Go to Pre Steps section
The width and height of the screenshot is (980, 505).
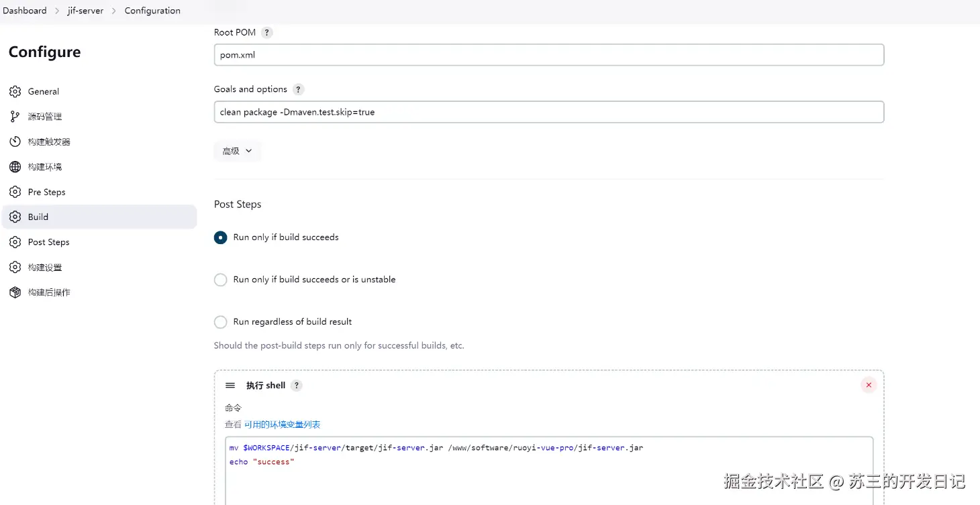[46, 192]
